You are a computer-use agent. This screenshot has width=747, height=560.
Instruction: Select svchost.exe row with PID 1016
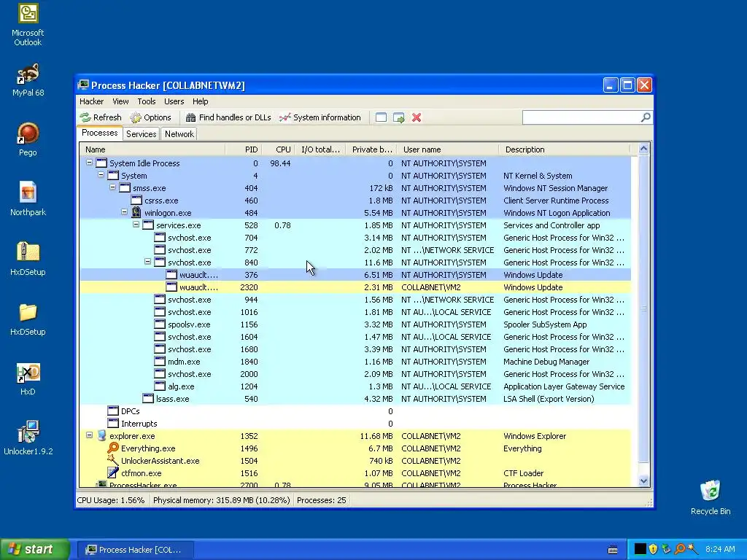coord(355,312)
